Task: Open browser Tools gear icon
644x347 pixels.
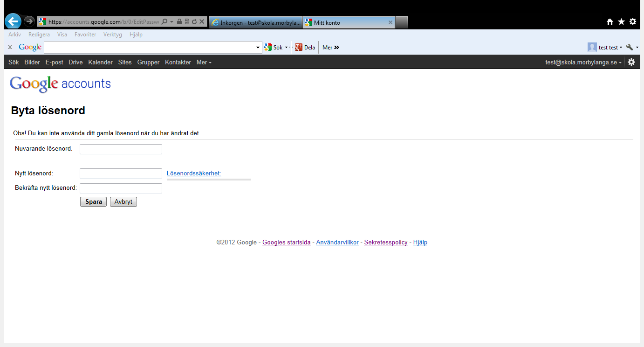Action: [633, 21]
